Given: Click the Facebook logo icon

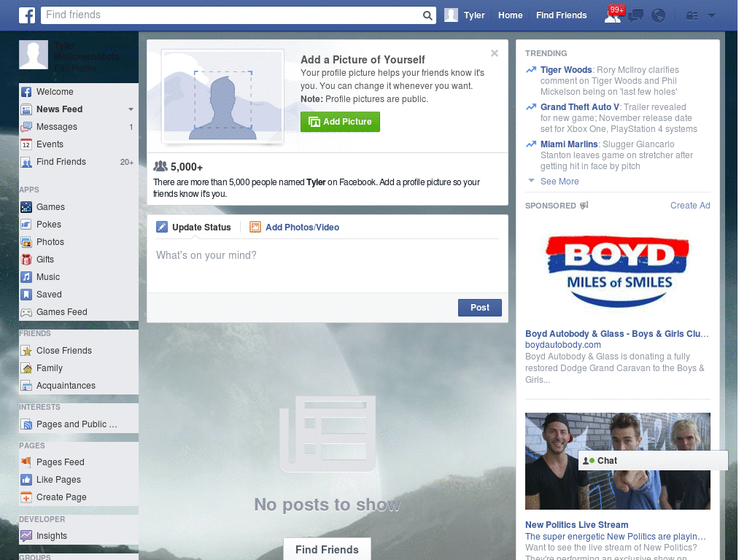Looking at the screenshot, I should tap(27, 15).
